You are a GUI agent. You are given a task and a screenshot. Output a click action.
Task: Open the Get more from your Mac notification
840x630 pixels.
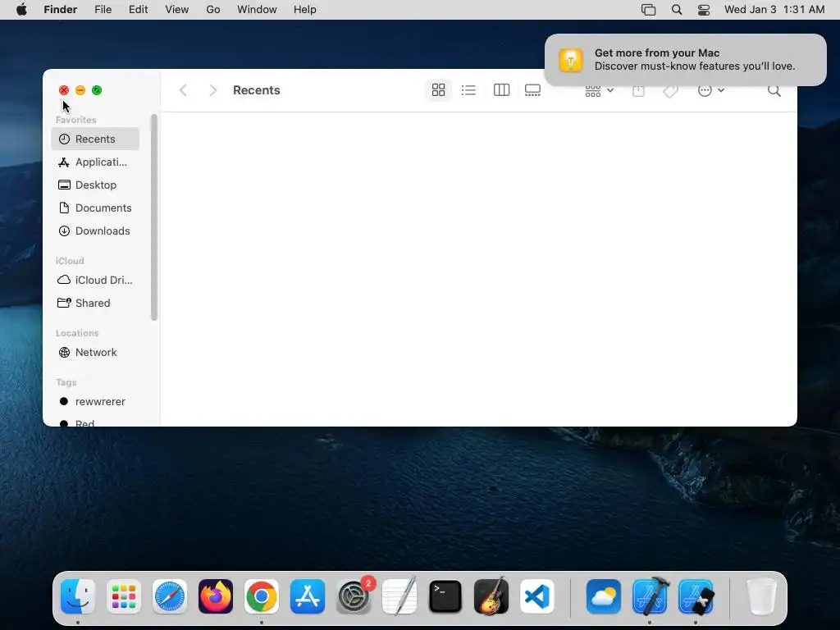(685, 59)
